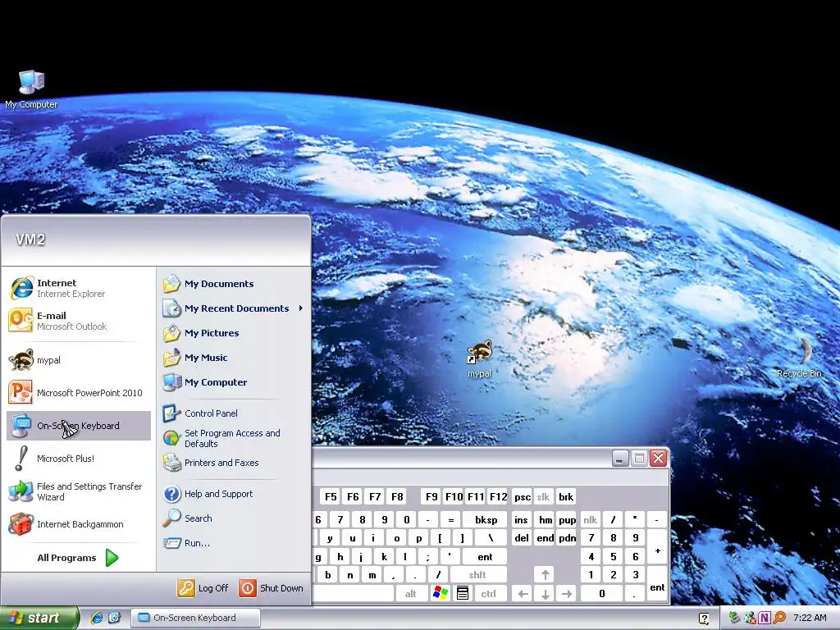Click F12 key on on-screen keyboard
This screenshot has height=630, width=840.
coord(498,496)
